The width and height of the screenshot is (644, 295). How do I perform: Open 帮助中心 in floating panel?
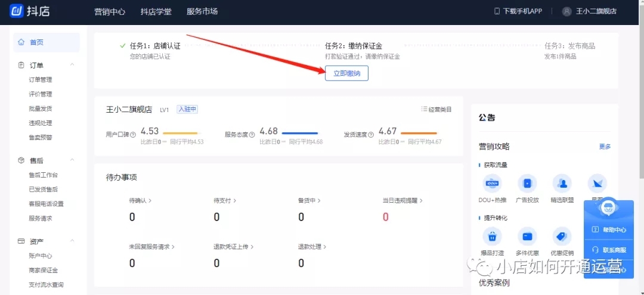point(609,230)
